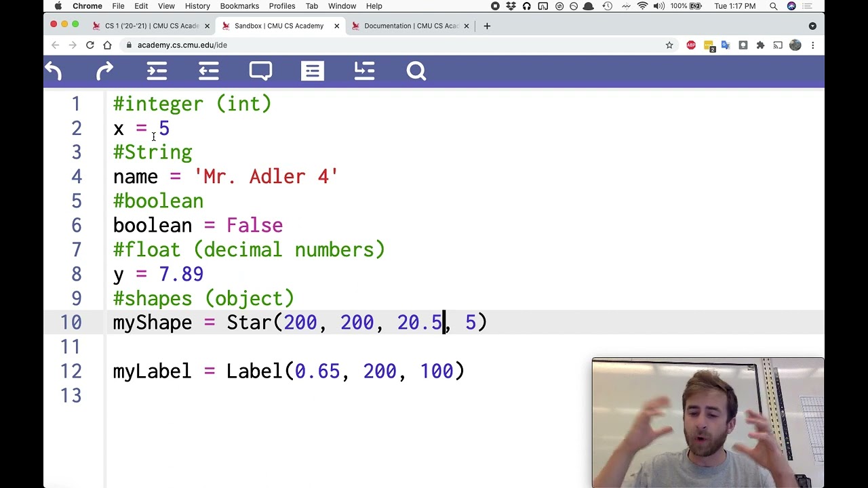
Task: Open search in the code editor
Action: tap(416, 71)
